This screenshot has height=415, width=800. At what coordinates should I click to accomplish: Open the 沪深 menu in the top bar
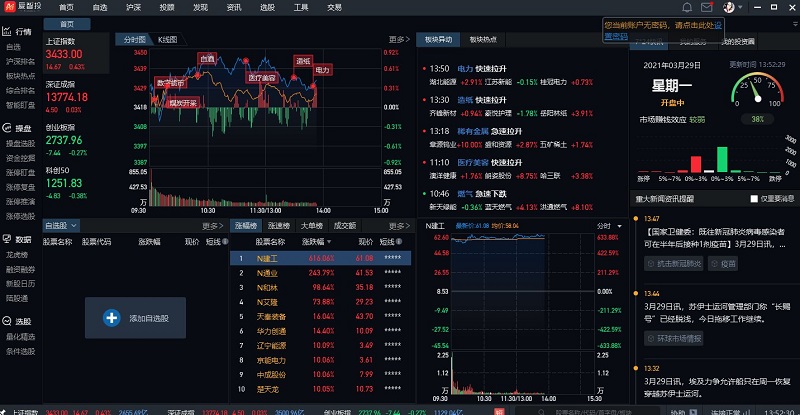click(133, 7)
